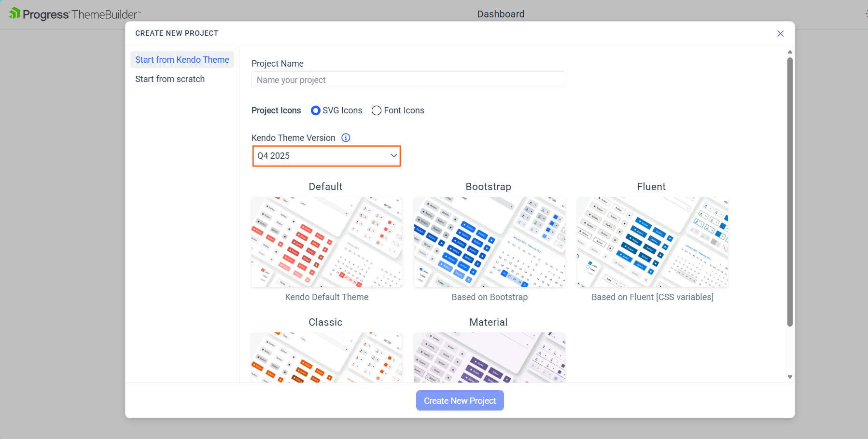
Task: Switch to Start from scratch
Action: coord(170,79)
